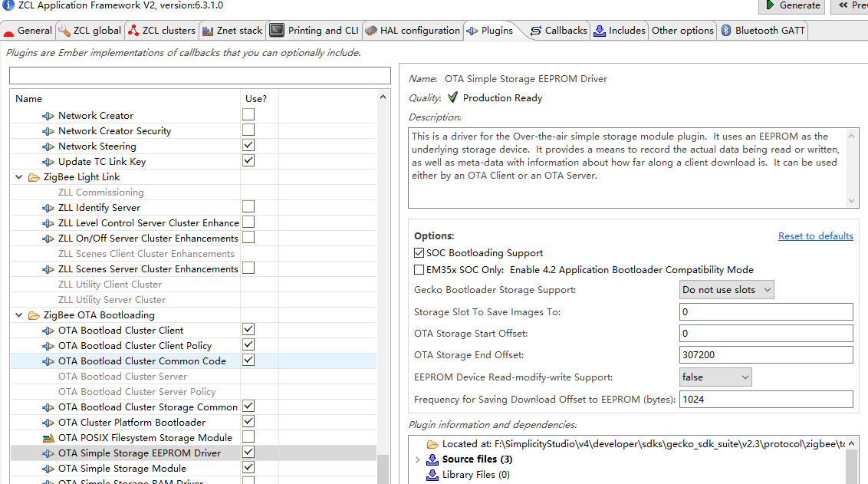The image size is (868, 484).
Task: Uncheck OTA Bootload Cluster Client plugin
Action: [x=248, y=330]
